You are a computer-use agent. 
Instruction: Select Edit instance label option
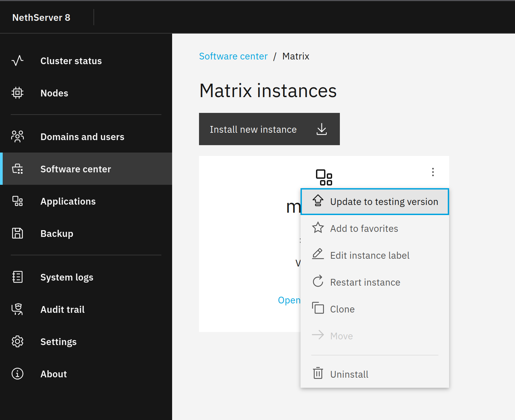point(369,255)
